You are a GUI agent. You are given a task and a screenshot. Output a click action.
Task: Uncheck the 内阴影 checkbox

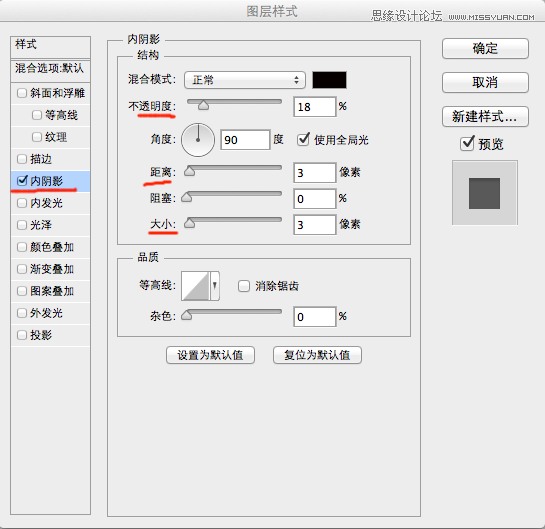point(22,180)
